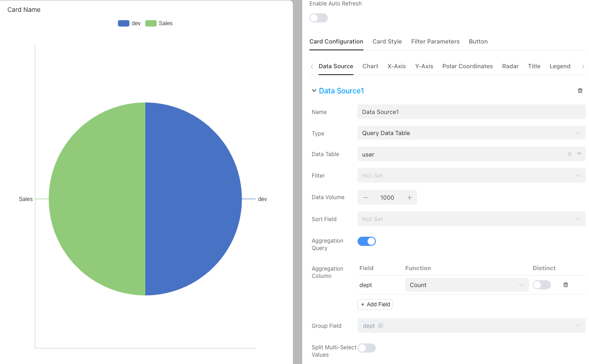Screen dimensions: 589x364
Task: Enable the Auto Refresh switch
Action: coord(319,18)
